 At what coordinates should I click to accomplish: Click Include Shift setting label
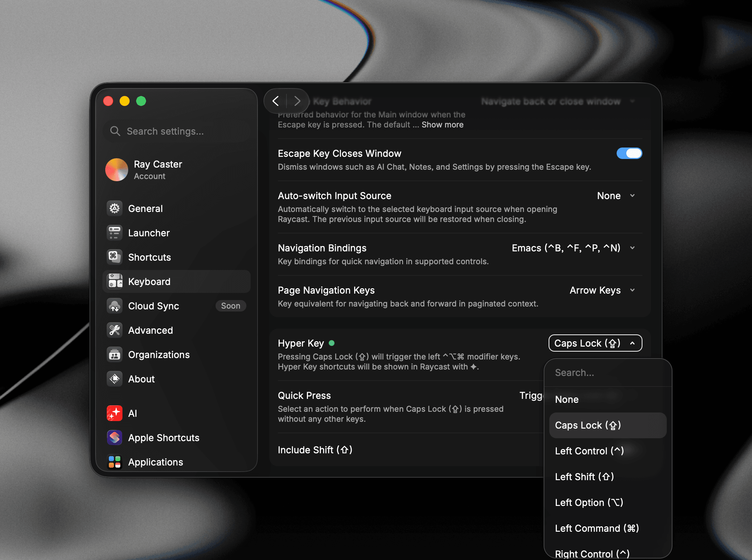pyautogui.click(x=315, y=450)
